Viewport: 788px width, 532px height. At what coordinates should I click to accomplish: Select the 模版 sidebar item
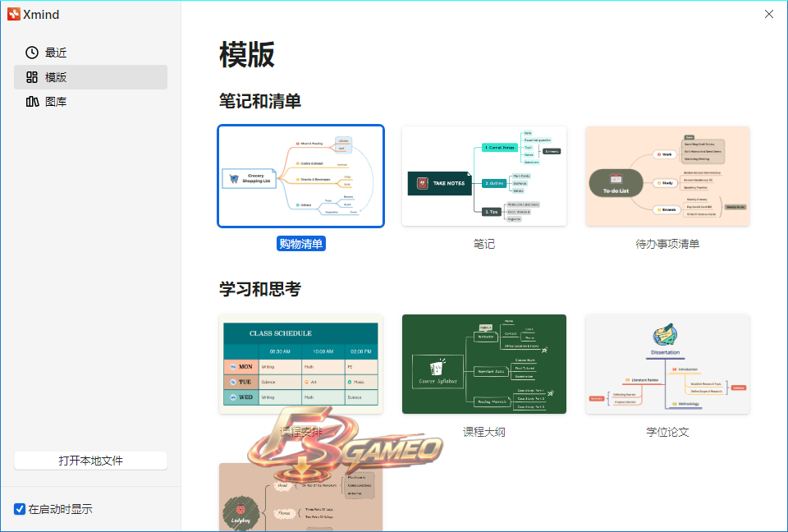click(x=90, y=77)
